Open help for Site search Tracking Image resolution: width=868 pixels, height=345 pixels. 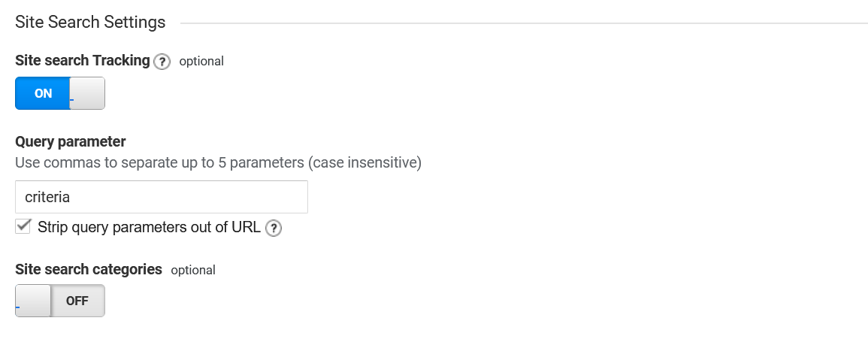[162, 62]
